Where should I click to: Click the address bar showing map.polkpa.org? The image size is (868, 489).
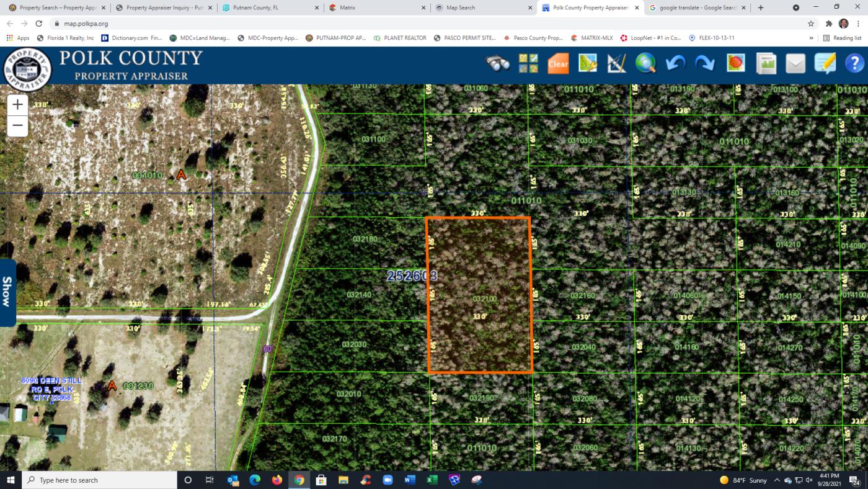click(x=428, y=24)
